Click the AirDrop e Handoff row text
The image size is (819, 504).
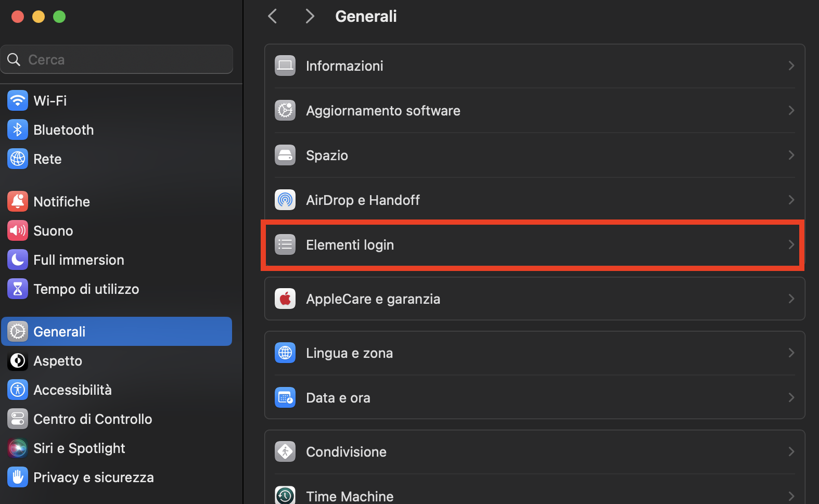tap(363, 200)
